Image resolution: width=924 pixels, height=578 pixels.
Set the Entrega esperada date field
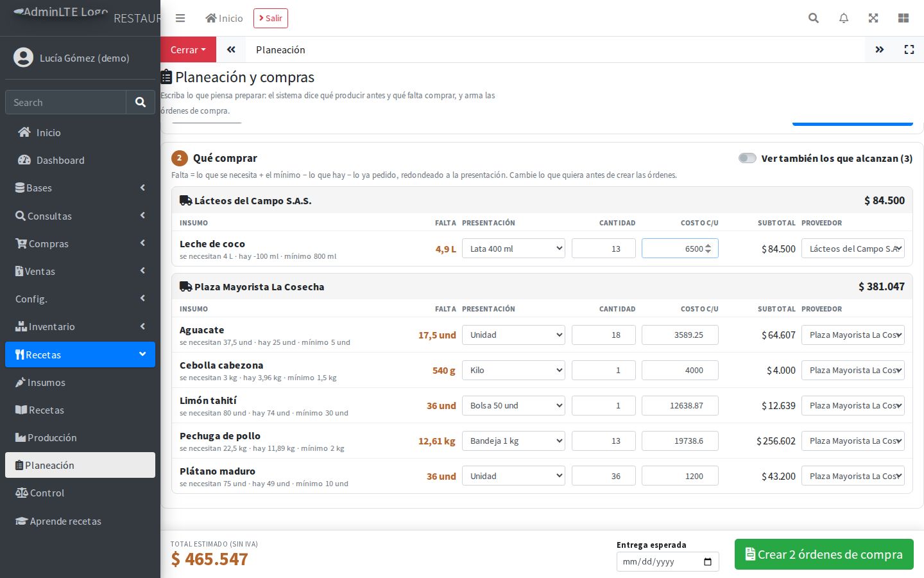pyautogui.click(x=668, y=562)
